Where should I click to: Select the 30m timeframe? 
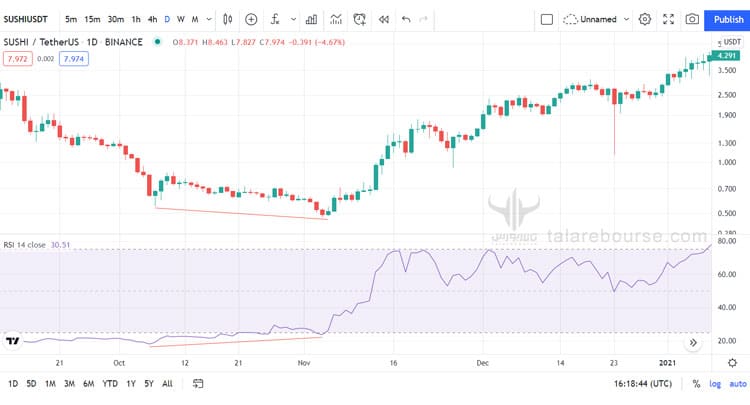tap(116, 20)
